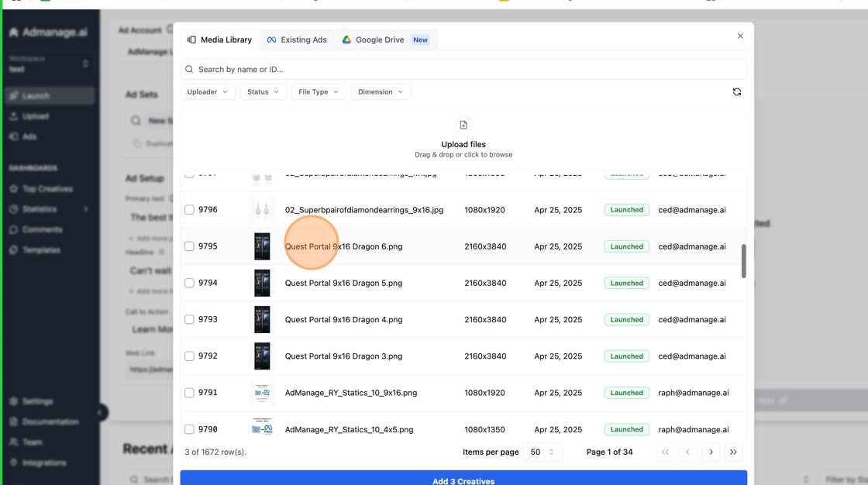Click the diamond earrings 9x16 thumbnail
The width and height of the screenshot is (868, 485).
[262, 210]
